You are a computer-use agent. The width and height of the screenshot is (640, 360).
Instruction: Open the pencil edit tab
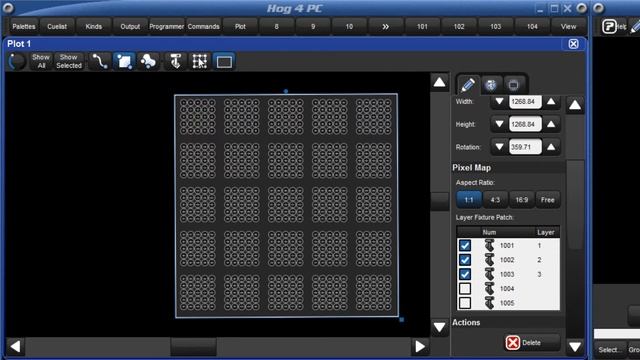[x=468, y=85]
